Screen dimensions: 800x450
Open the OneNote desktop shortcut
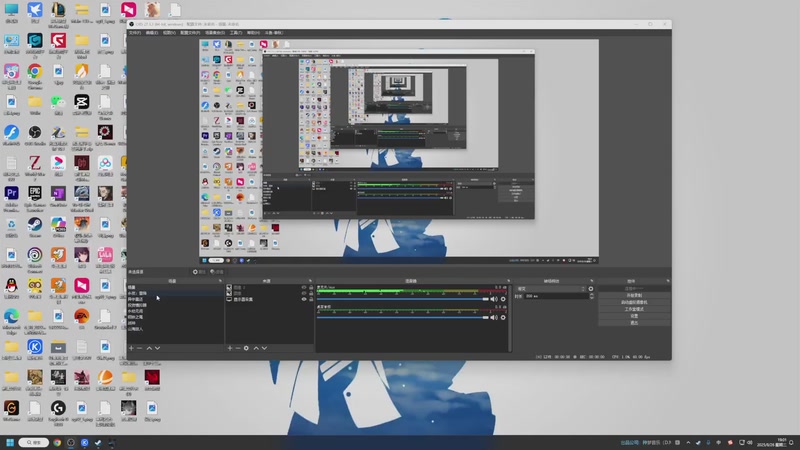coord(58,197)
